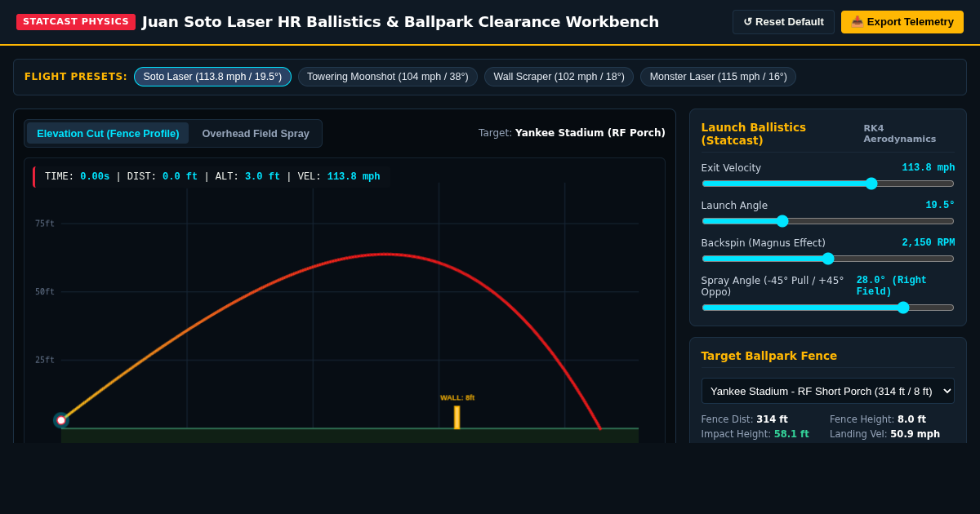
Task: Click the RK4 Aerodynamics label
Action: (899, 134)
